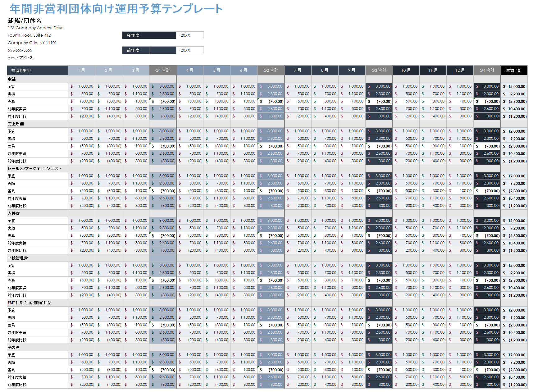Click the 売上原価 section row
Image resolution: width=533 pixels, height=392 pixels.
point(267,124)
